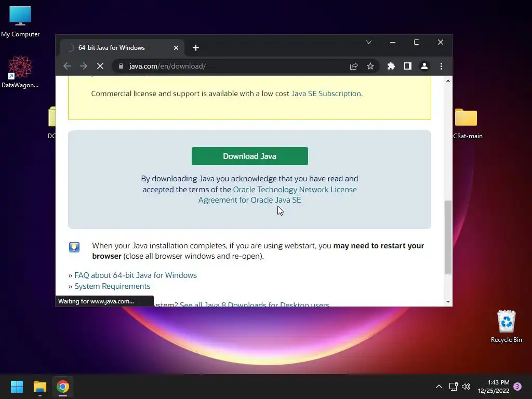
Task: Select the CRat-main folder on desktop
Action: [467, 124]
